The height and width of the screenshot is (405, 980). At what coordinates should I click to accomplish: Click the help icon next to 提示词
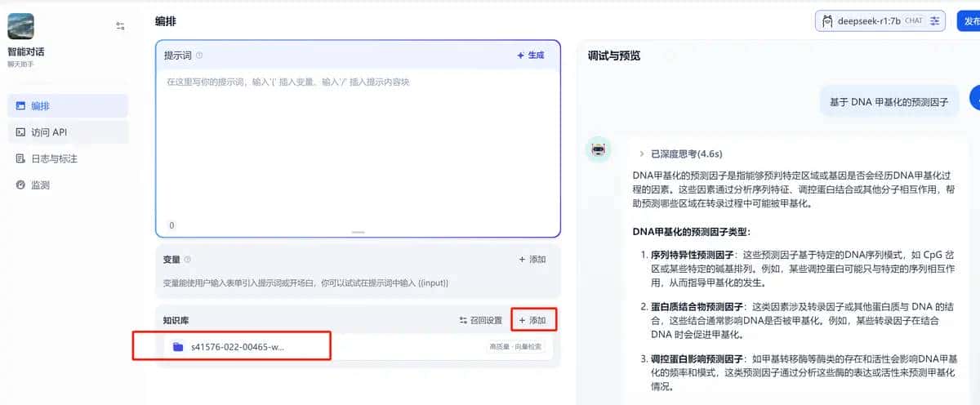click(x=199, y=56)
